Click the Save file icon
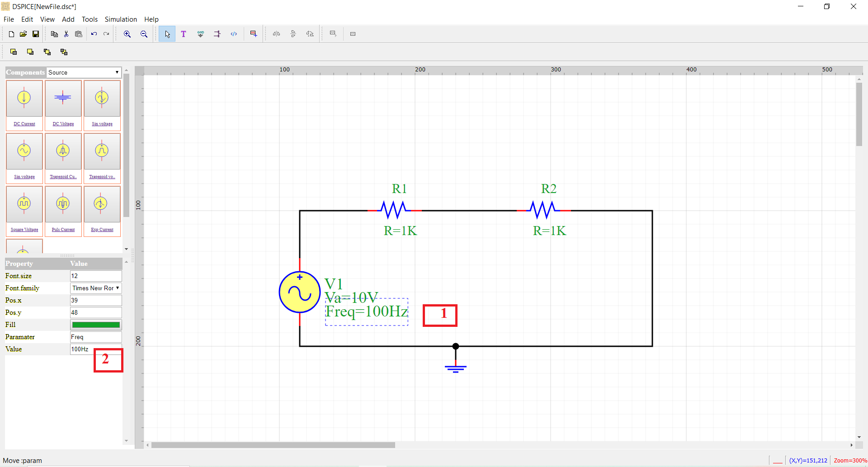This screenshot has width=868, height=467. [36, 34]
